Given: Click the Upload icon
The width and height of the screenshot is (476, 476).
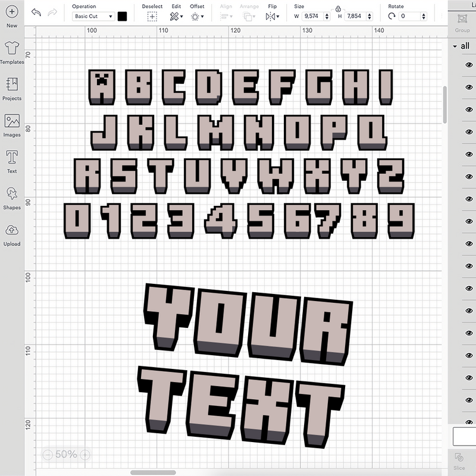Looking at the screenshot, I should tap(13, 232).
